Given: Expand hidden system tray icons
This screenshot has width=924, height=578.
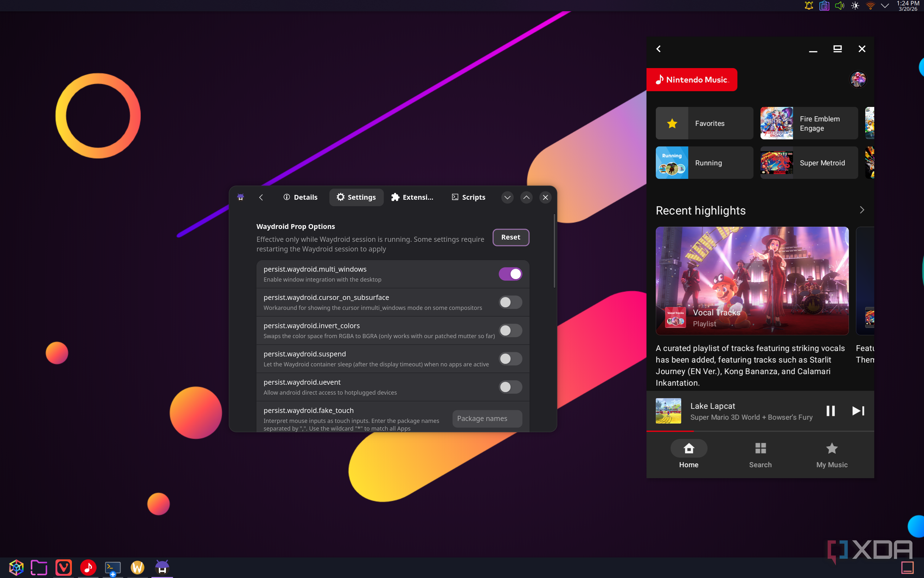Looking at the screenshot, I should (x=885, y=6).
